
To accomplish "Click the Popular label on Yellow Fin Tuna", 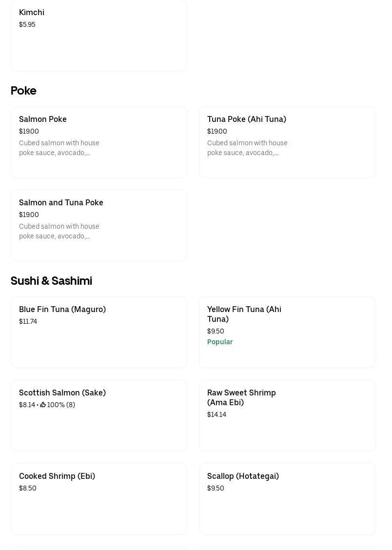I will [x=220, y=342].
